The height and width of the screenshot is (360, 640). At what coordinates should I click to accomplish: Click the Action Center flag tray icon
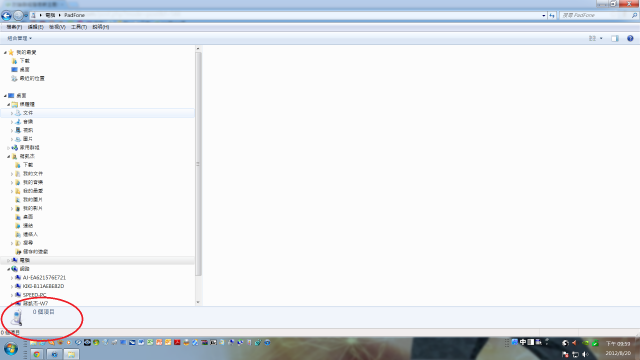pos(565,354)
